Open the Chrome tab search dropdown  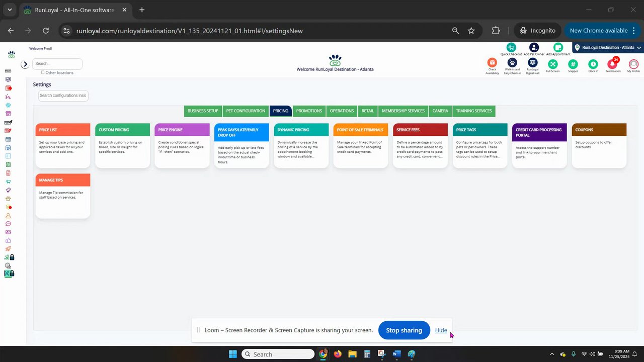point(10,10)
